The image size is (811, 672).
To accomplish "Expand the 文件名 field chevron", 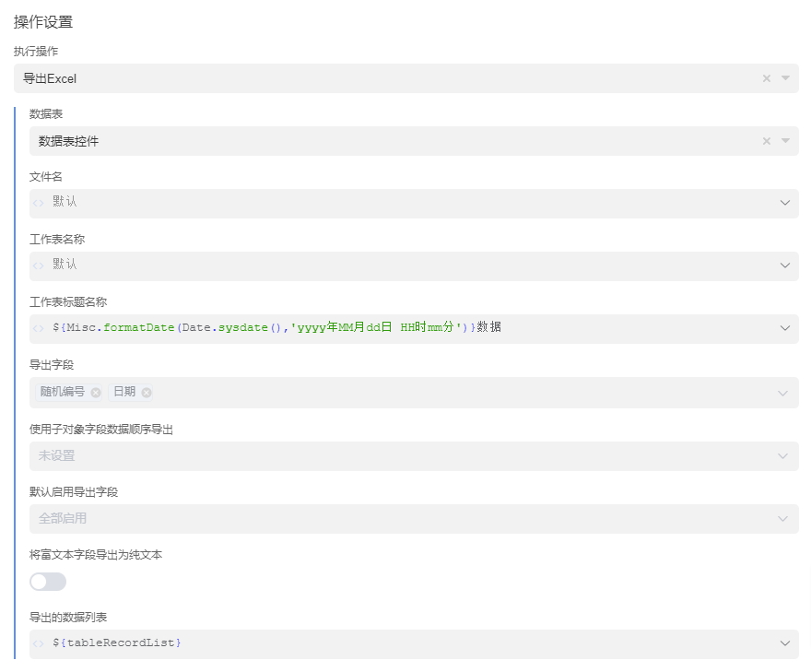I will click(x=785, y=203).
